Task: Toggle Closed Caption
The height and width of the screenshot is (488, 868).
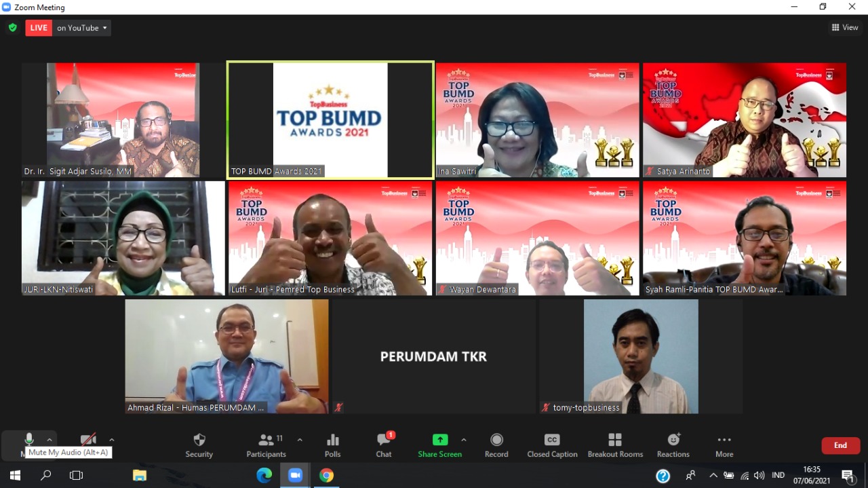Action: [x=552, y=445]
